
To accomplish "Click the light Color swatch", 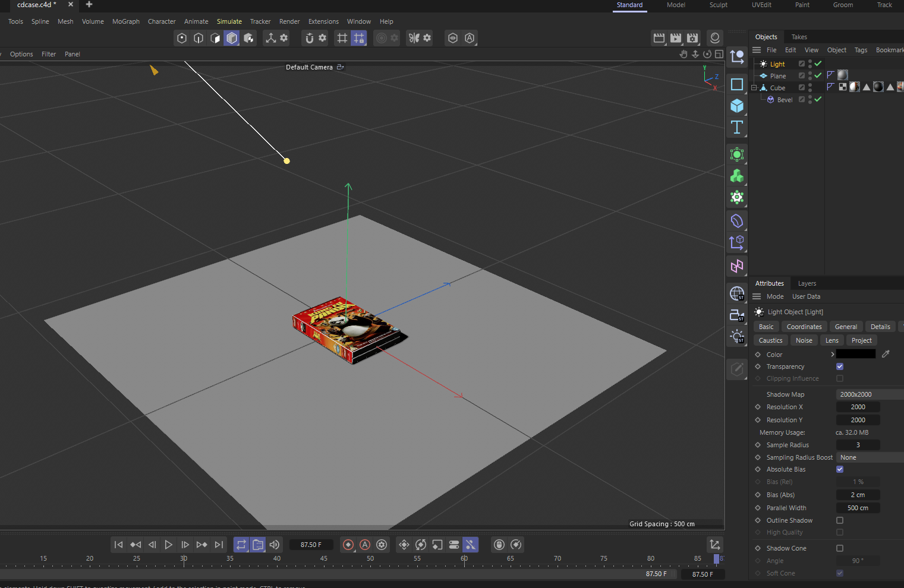I will (x=856, y=354).
